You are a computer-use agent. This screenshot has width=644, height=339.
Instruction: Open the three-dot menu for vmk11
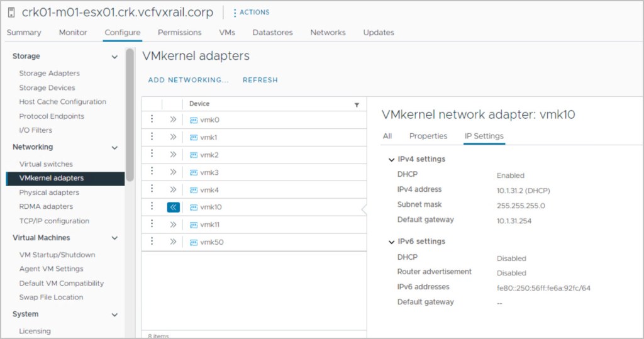(x=152, y=224)
